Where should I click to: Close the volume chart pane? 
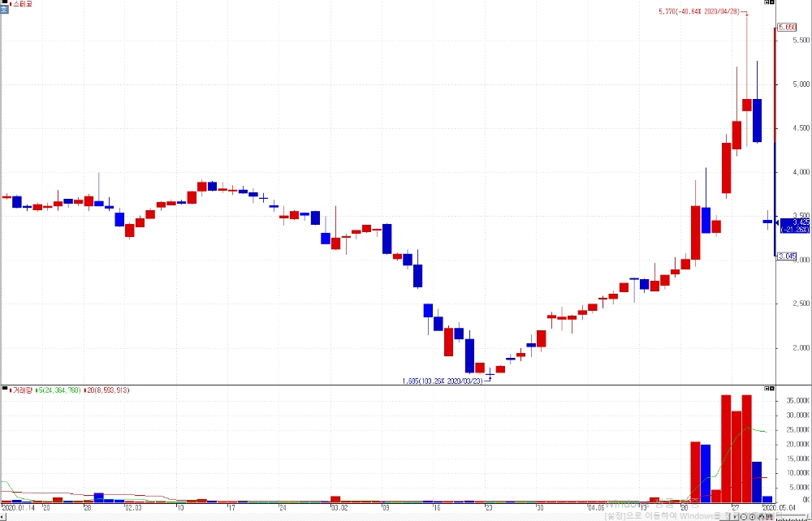click(x=771, y=388)
